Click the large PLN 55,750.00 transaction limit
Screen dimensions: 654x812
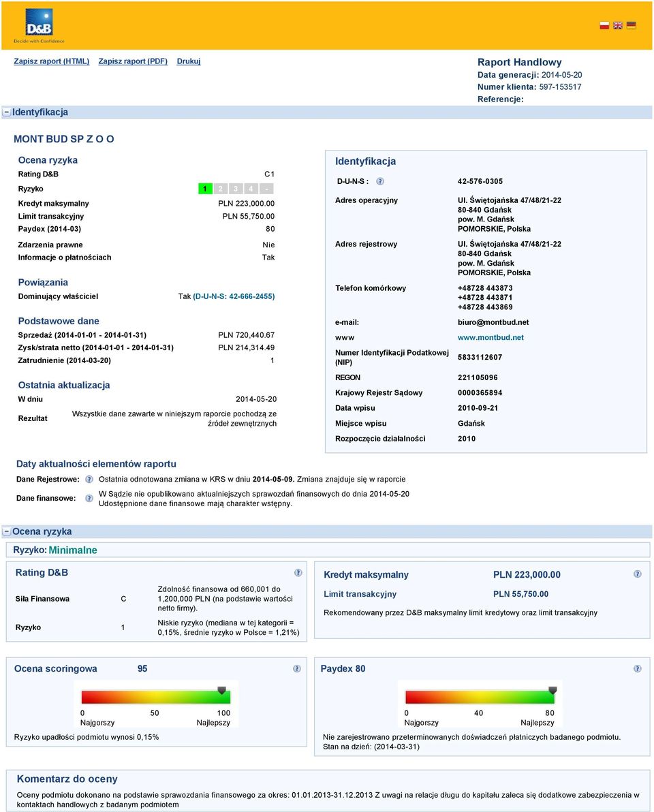520,595
